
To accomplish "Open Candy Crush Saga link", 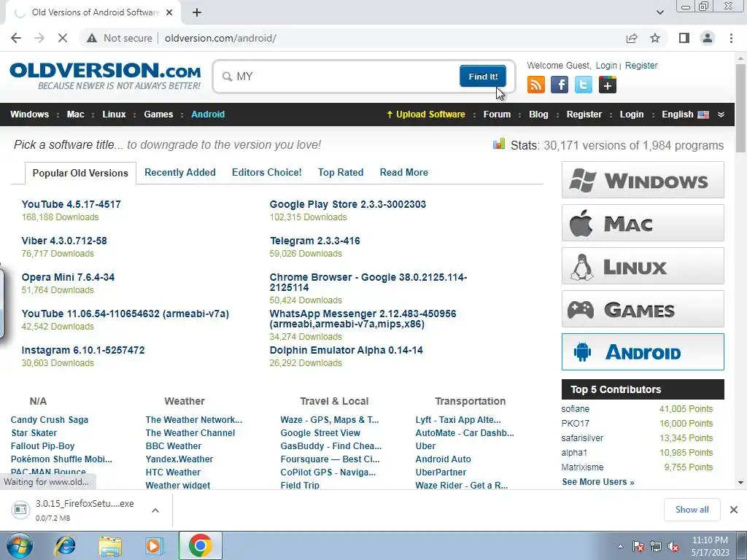I will (x=50, y=419).
